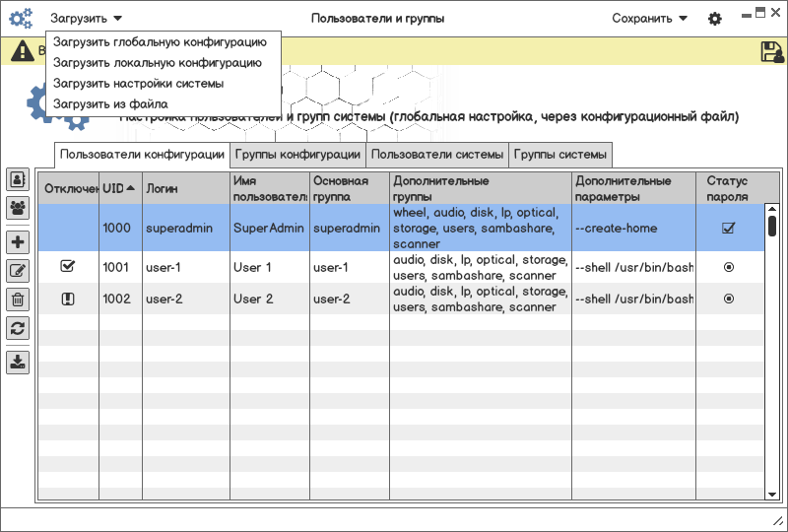Image resolution: width=788 pixels, height=532 pixels.
Task: Click the single user icon in sidebar
Action: click(18, 179)
